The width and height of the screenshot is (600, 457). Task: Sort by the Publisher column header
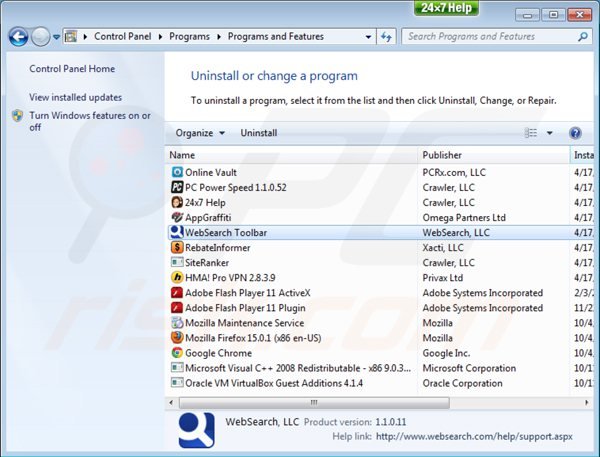pyautogui.click(x=494, y=155)
